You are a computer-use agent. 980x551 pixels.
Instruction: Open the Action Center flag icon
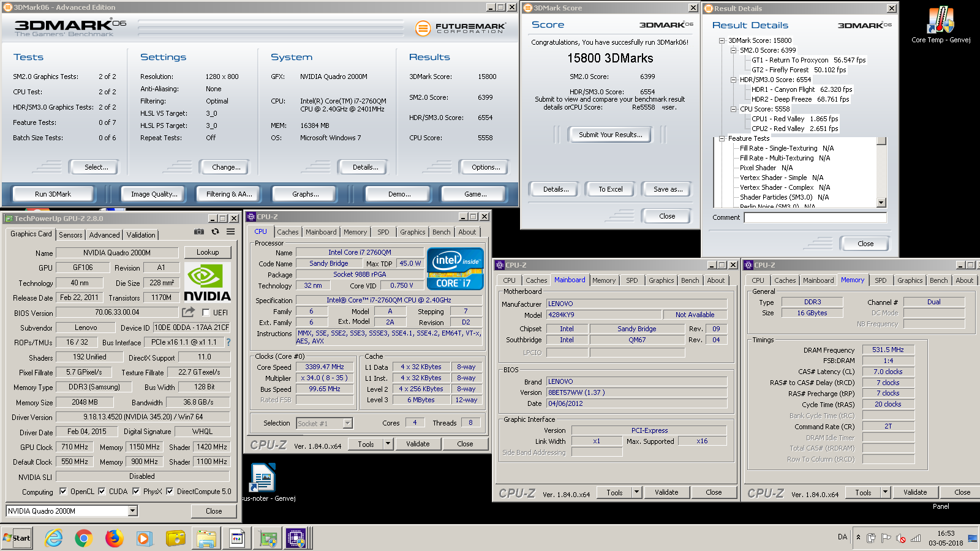point(886,538)
